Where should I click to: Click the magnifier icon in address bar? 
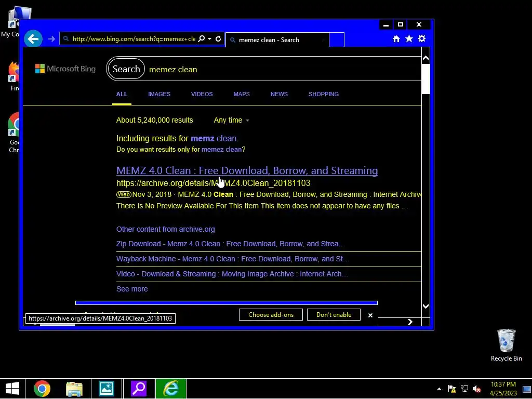pos(202,38)
